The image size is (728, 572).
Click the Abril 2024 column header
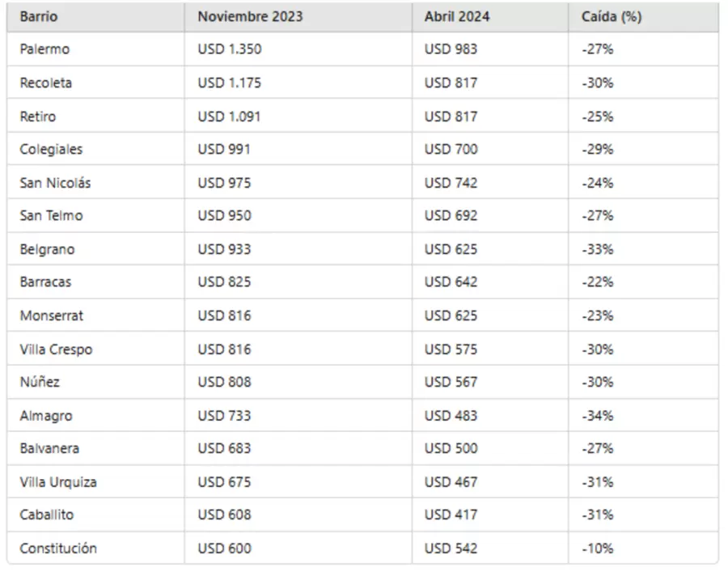tap(459, 16)
